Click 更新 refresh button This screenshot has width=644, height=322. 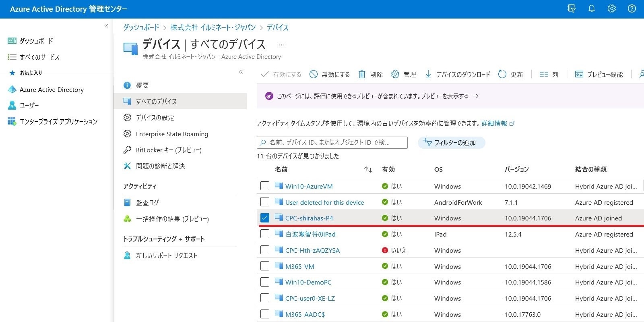[x=511, y=75]
